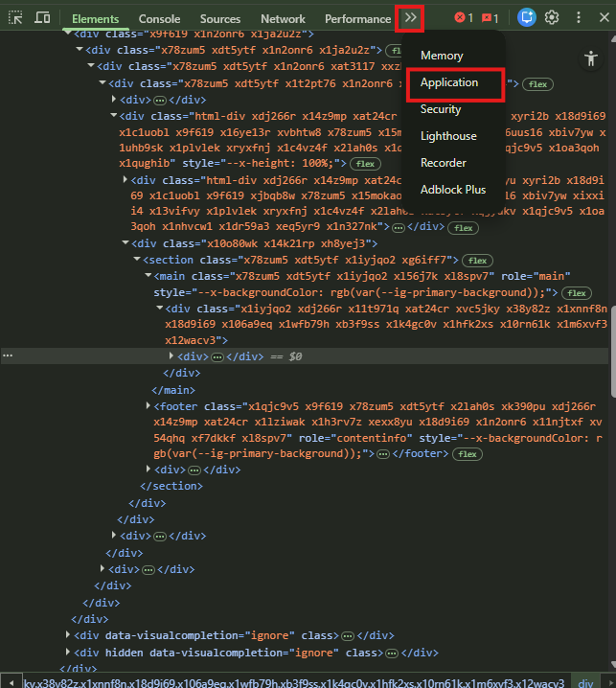The height and width of the screenshot is (688, 616).
Task: Click the vertical scrollbar thumb of the DOM tree
Action: [x=613, y=351]
